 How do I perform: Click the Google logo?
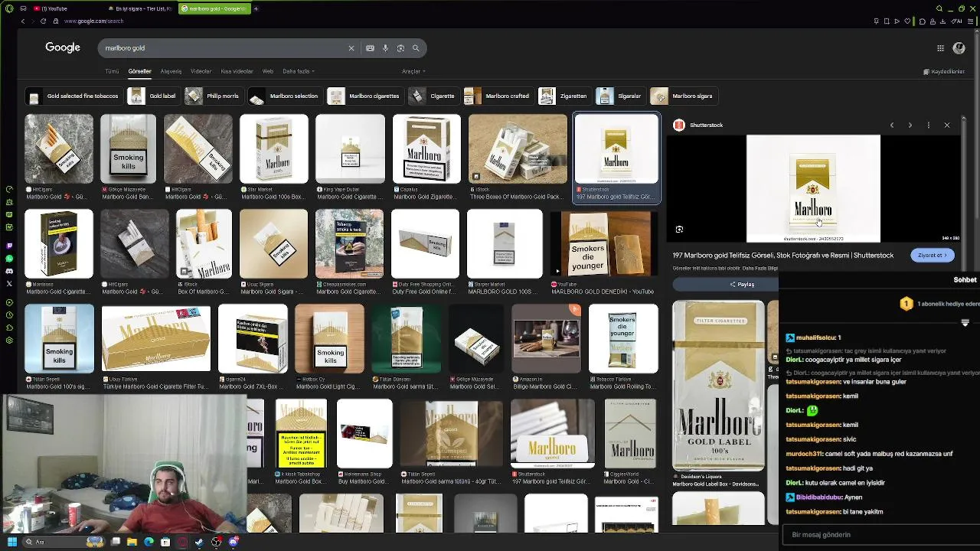click(63, 47)
